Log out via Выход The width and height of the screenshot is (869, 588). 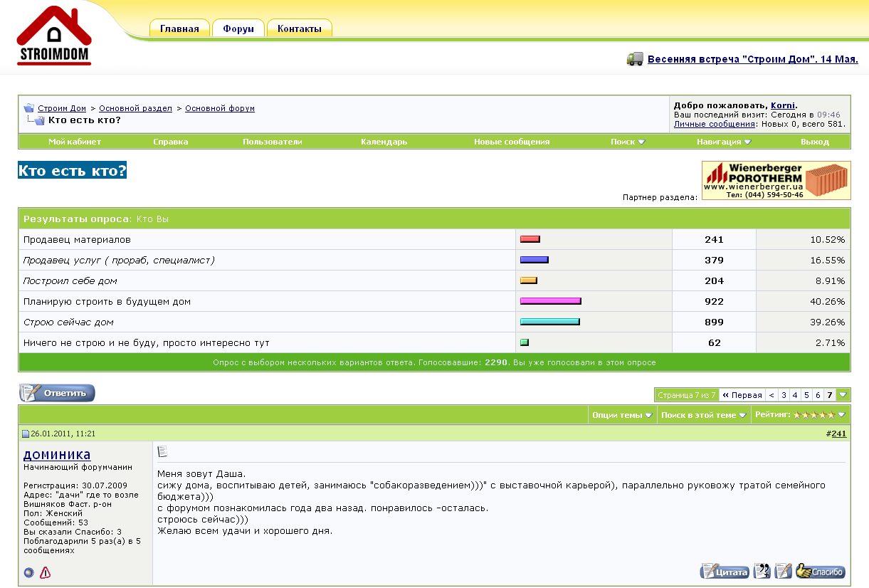click(x=815, y=142)
